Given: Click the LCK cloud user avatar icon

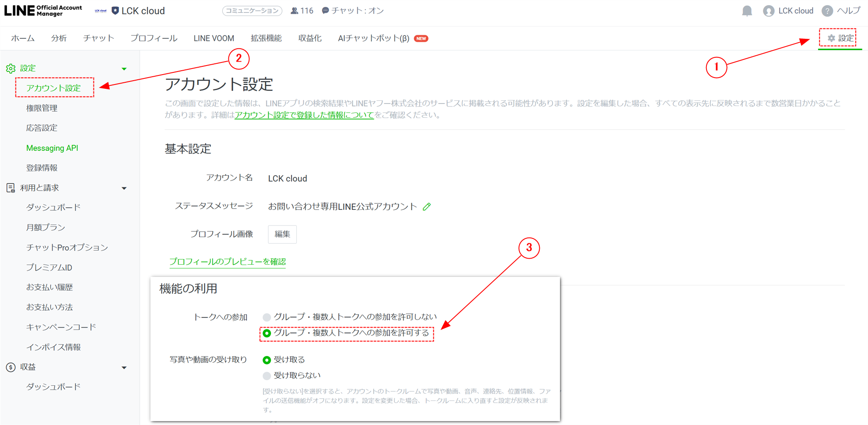Looking at the screenshot, I should [768, 11].
